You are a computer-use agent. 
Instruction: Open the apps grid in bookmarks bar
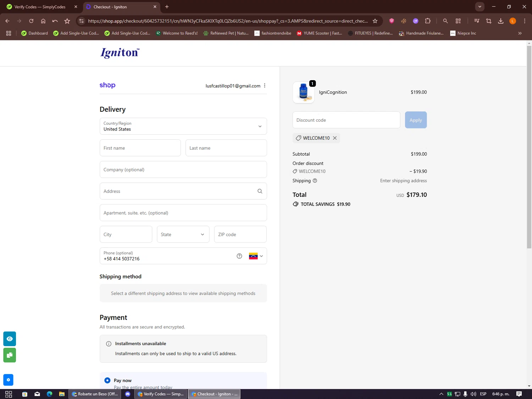9,33
